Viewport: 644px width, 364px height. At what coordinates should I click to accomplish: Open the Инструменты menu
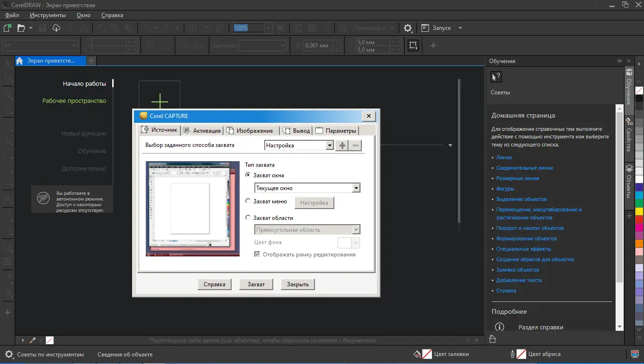[48, 15]
